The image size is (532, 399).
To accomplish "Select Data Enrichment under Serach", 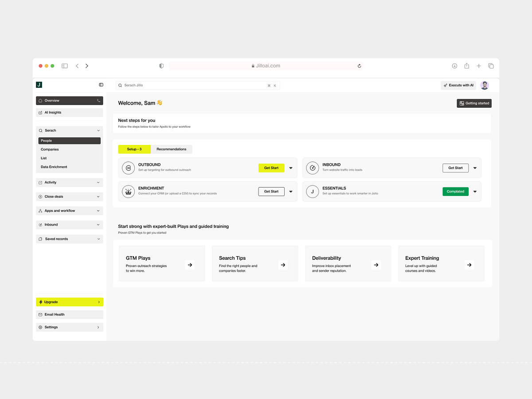I will tap(54, 167).
